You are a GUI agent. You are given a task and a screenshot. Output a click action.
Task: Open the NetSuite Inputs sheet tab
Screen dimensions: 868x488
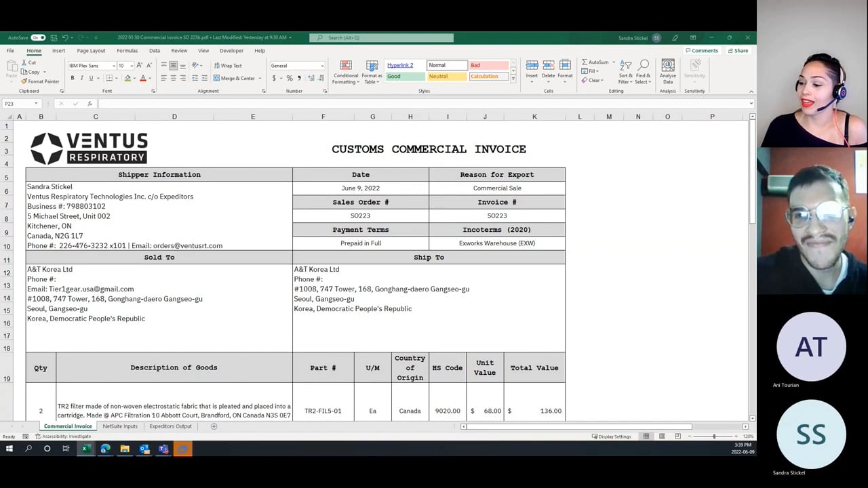[x=120, y=426]
